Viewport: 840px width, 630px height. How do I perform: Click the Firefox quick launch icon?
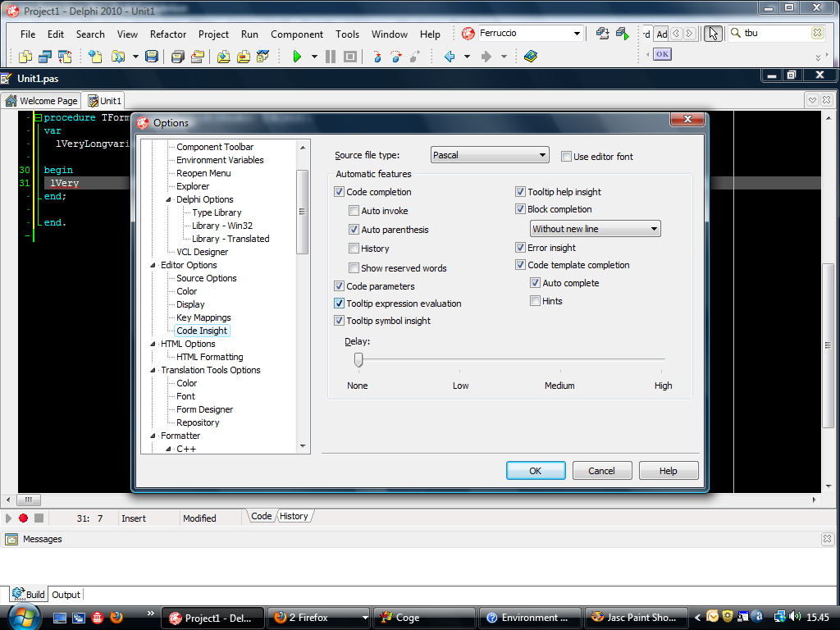116,617
